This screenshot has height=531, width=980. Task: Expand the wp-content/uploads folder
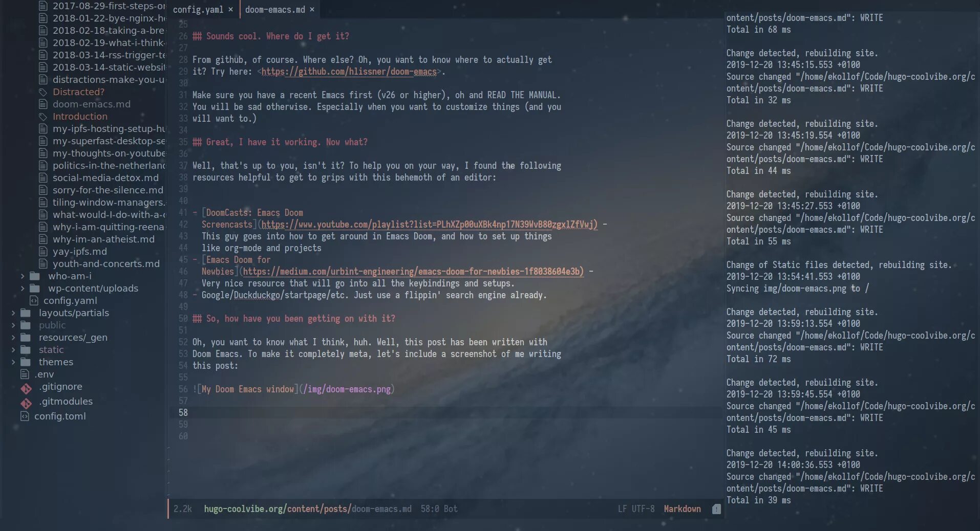pos(23,289)
